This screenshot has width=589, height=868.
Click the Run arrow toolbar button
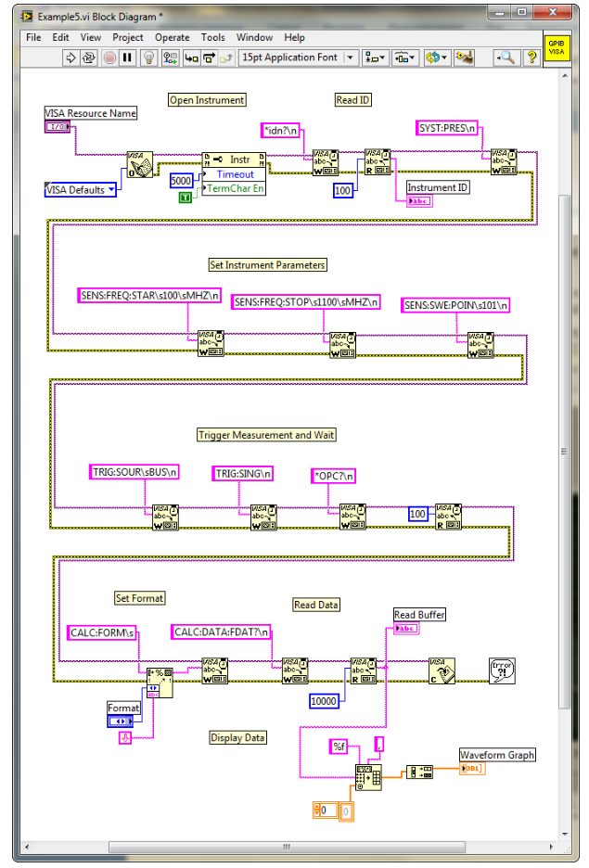[70, 57]
